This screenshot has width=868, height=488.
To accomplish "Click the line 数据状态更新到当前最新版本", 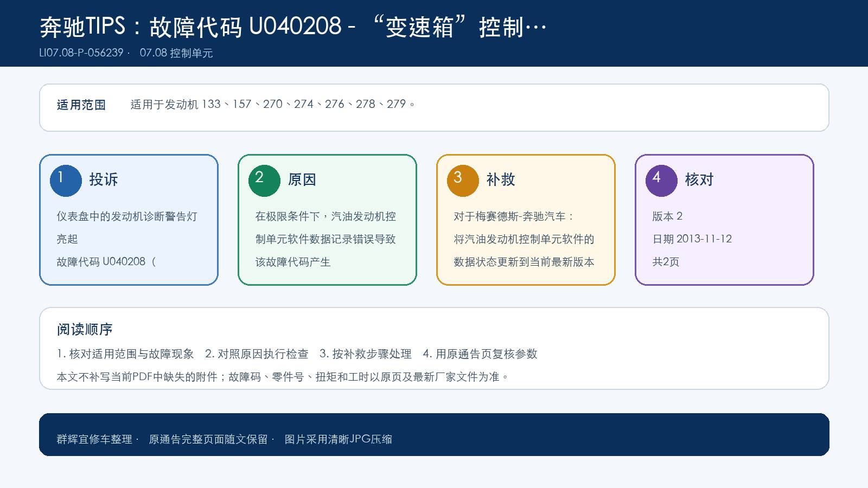I will [524, 262].
